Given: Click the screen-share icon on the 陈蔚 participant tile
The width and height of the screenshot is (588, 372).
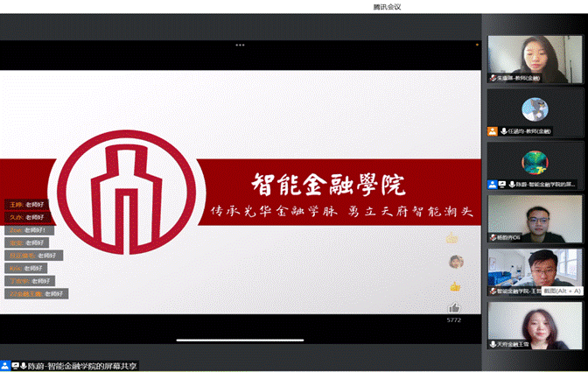Looking at the screenshot, I should click(501, 185).
